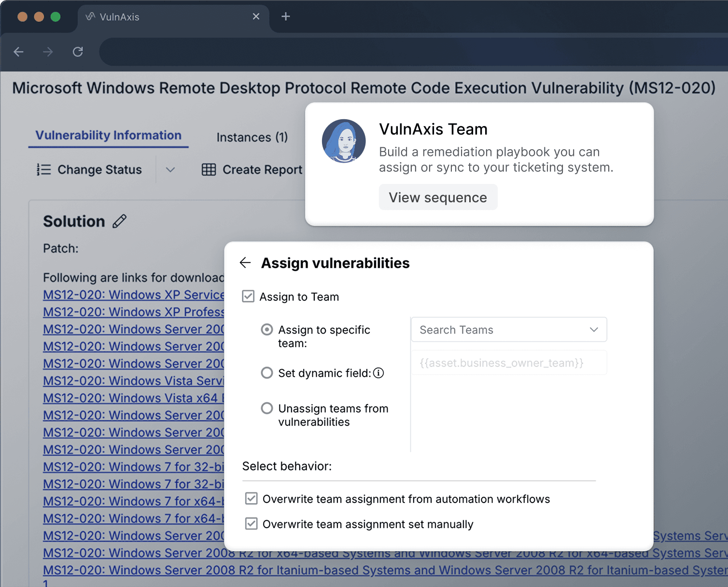The width and height of the screenshot is (728, 587).
Task: Click the browser back arrow
Action: (x=19, y=52)
